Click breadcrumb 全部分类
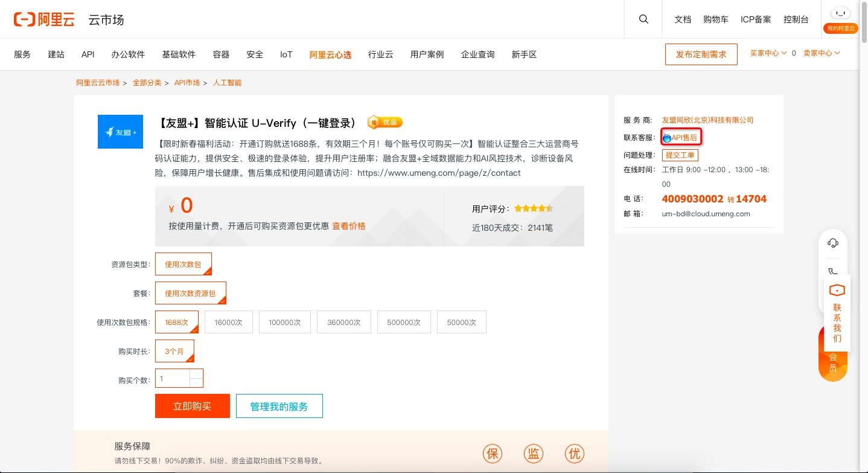 coord(147,83)
